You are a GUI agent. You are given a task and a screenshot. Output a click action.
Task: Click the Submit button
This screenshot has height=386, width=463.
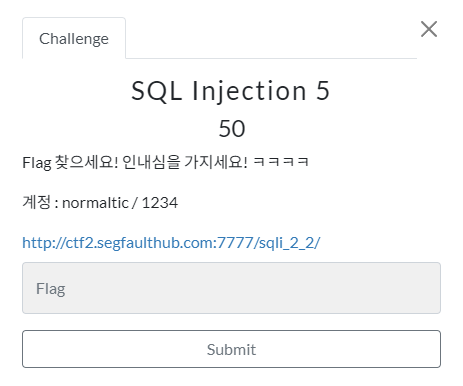coord(231,349)
